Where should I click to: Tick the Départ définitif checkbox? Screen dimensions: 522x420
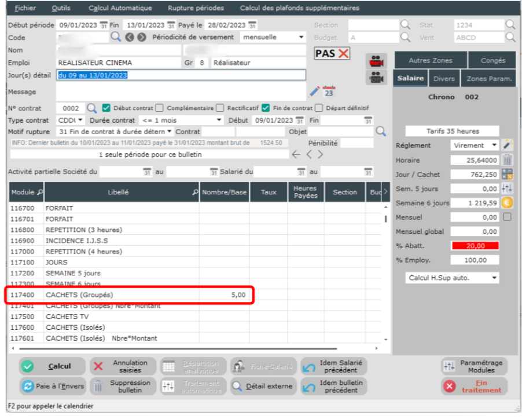pos(319,108)
